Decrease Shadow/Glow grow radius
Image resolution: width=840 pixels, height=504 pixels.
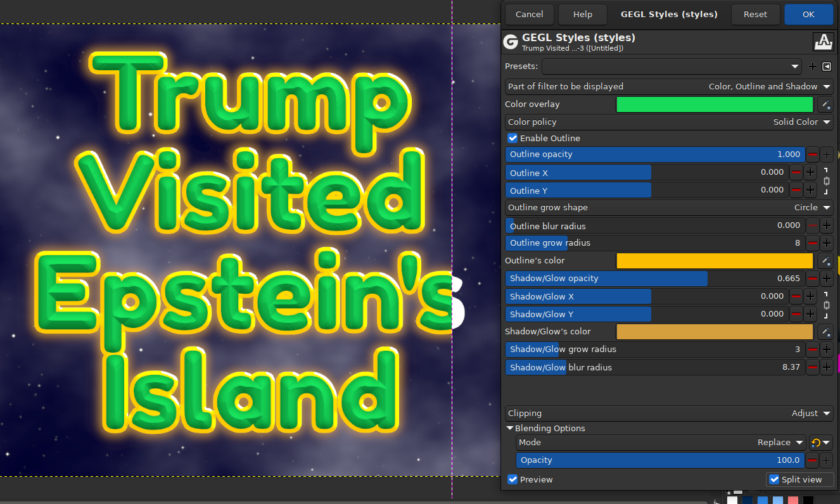pyautogui.click(x=812, y=350)
